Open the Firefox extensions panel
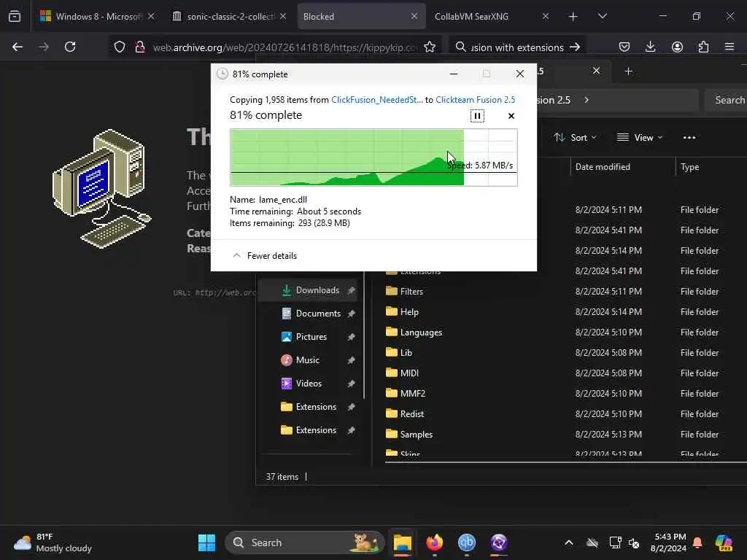 coord(703,47)
